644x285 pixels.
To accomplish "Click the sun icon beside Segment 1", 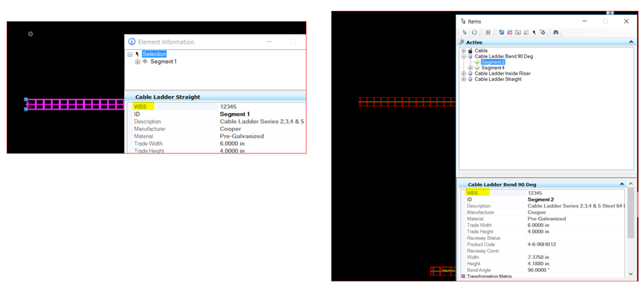I will coord(145,62).
